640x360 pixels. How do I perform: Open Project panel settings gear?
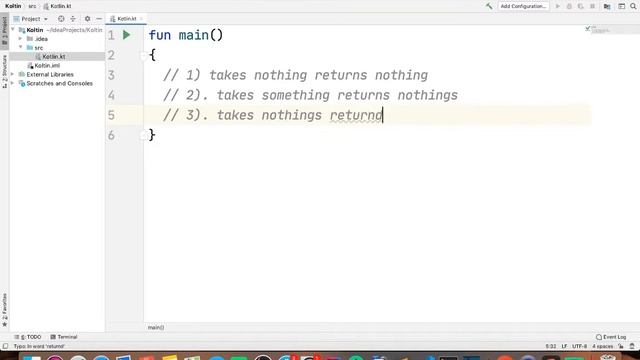click(87, 19)
